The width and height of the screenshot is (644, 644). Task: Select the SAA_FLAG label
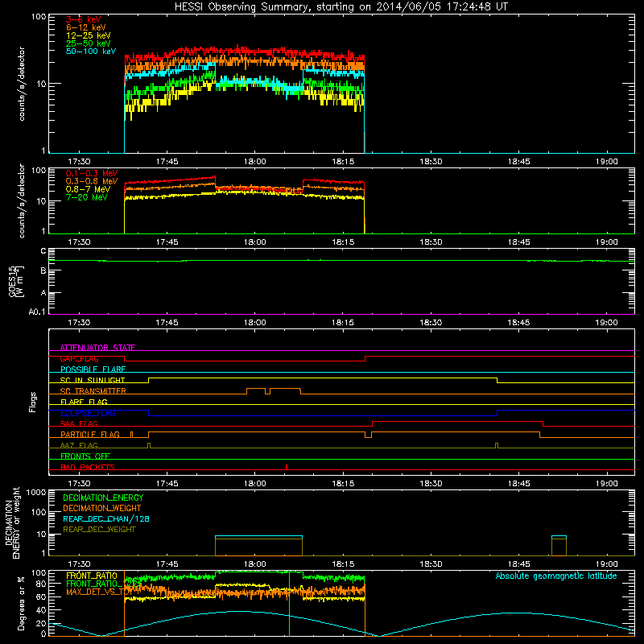(x=79, y=423)
